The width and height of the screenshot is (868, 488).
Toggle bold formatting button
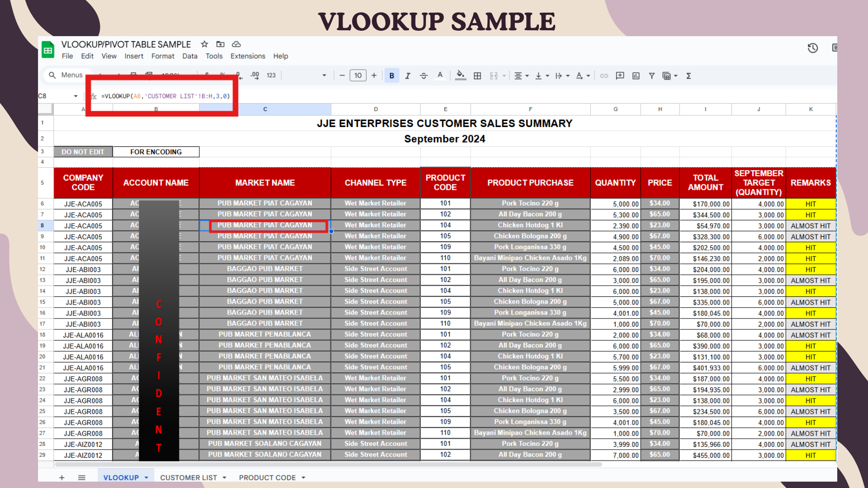tap(392, 76)
